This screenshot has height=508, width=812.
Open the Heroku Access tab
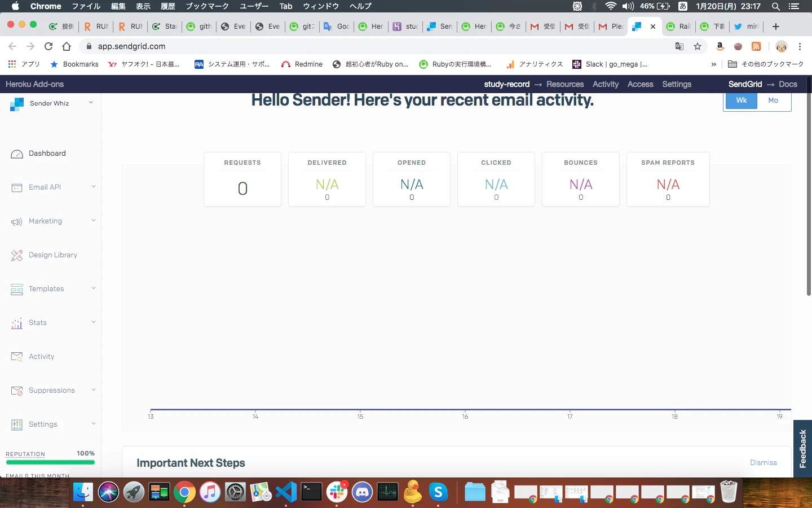(640, 84)
